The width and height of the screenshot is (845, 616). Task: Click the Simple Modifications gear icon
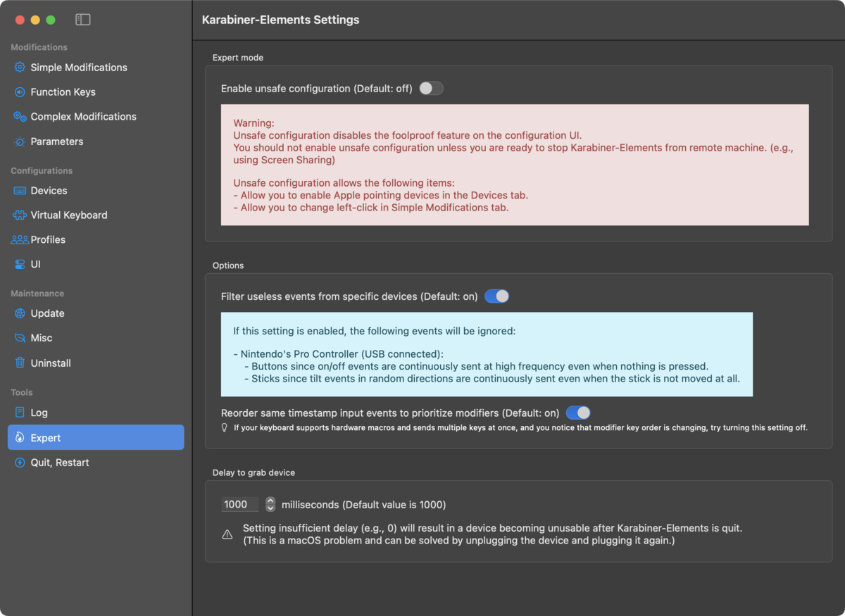pyautogui.click(x=20, y=68)
